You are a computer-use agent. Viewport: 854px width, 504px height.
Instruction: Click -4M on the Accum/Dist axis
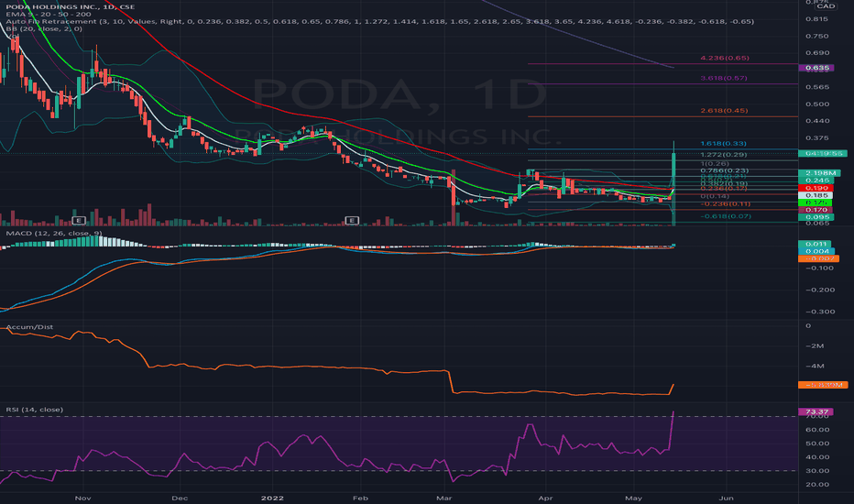[x=815, y=367]
